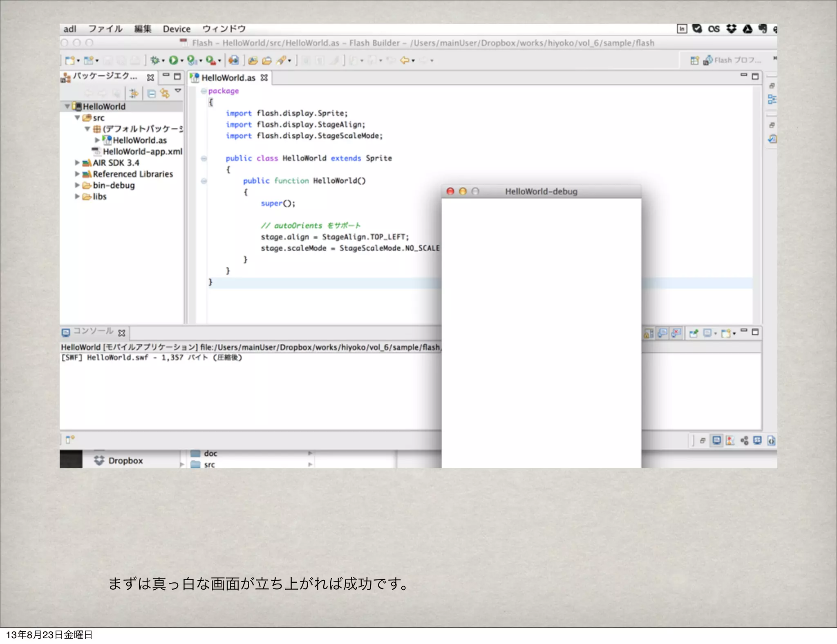The height and width of the screenshot is (644, 837).
Task: Click the Export Release Build icon
Action: [x=233, y=60]
